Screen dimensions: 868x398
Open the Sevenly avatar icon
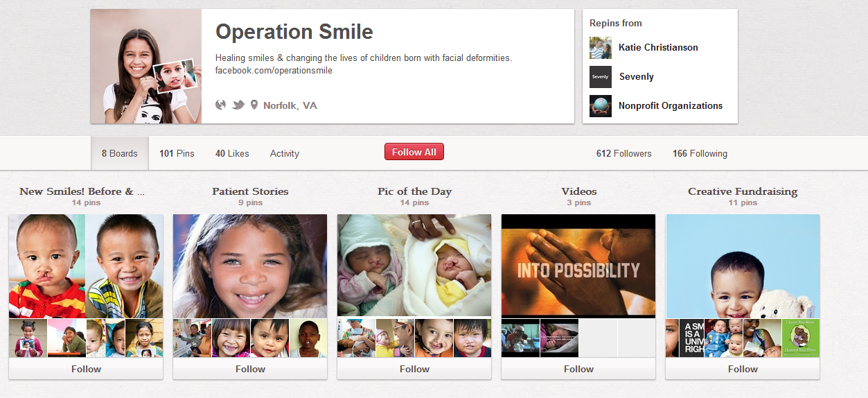[x=601, y=77]
